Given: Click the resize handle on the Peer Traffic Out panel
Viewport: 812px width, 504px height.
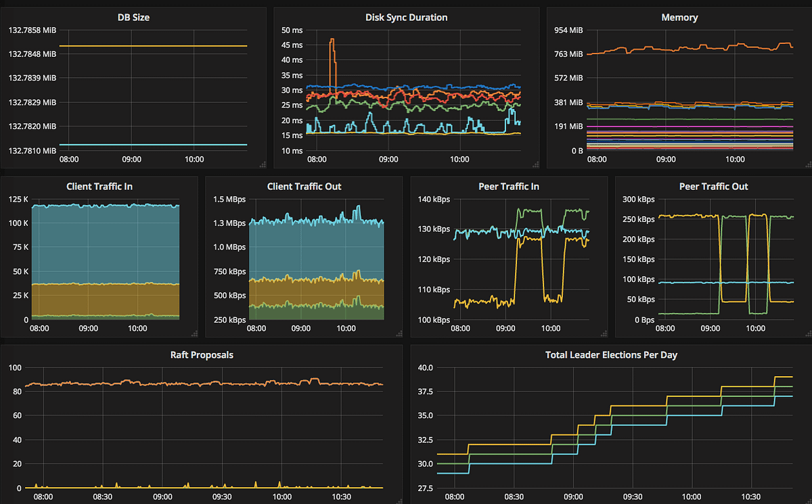Looking at the screenshot, I should tap(807, 334).
